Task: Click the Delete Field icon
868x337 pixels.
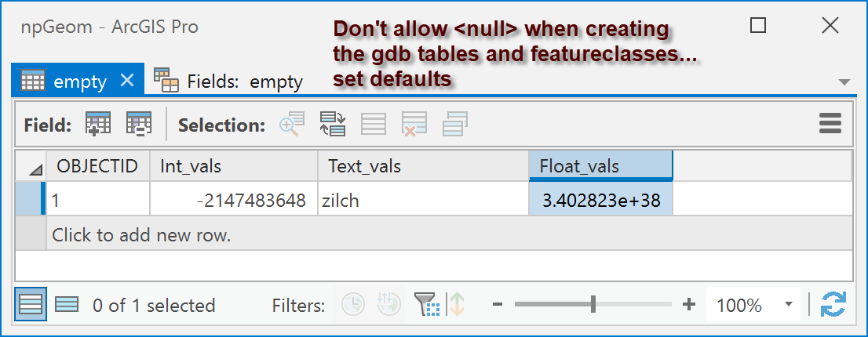Action: 138,124
